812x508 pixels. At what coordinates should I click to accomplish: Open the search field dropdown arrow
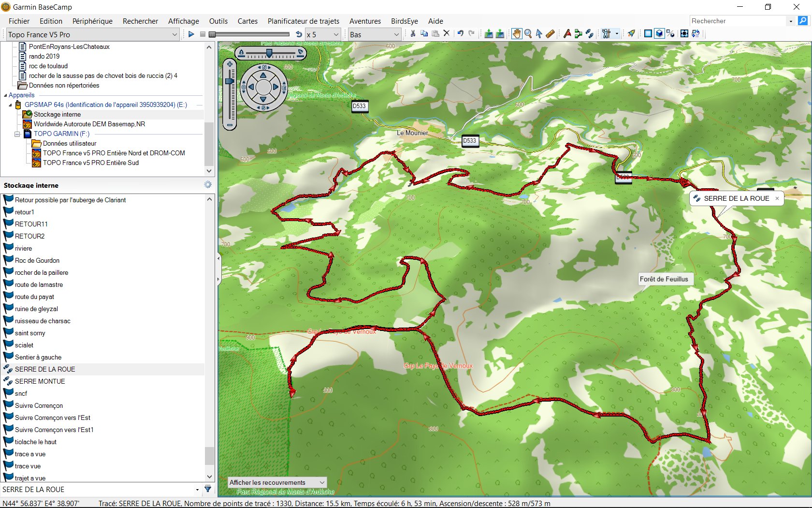coord(791,21)
